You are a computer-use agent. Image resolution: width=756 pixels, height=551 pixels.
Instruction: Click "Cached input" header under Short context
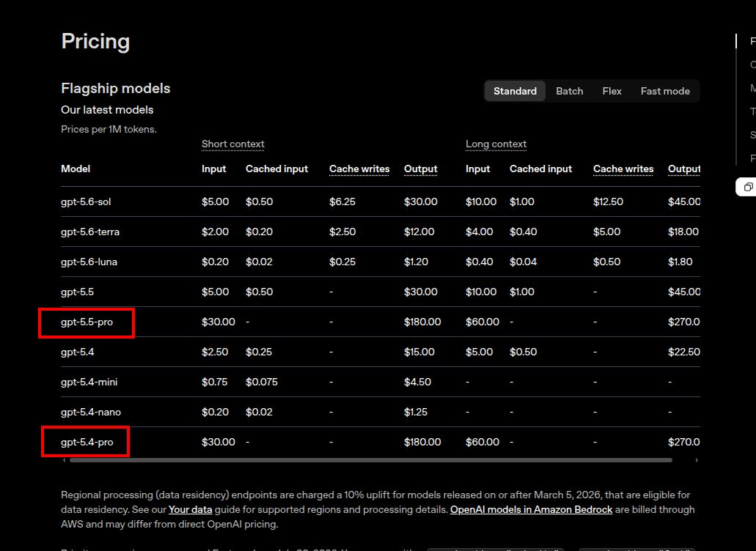276,169
